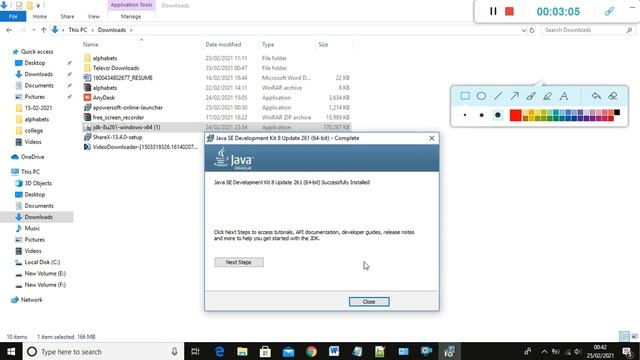Open the Application Tools contextual tab
The height and width of the screenshot is (360, 640).
(131, 5)
